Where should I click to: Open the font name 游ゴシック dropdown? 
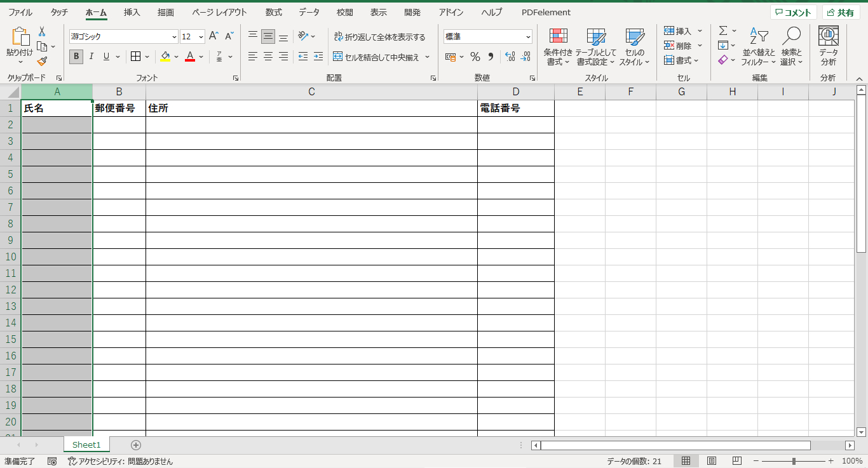click(x=174, y=37)
